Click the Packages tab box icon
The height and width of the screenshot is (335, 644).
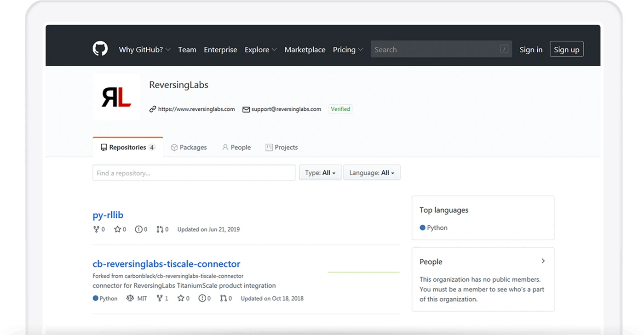pos(174,148)
